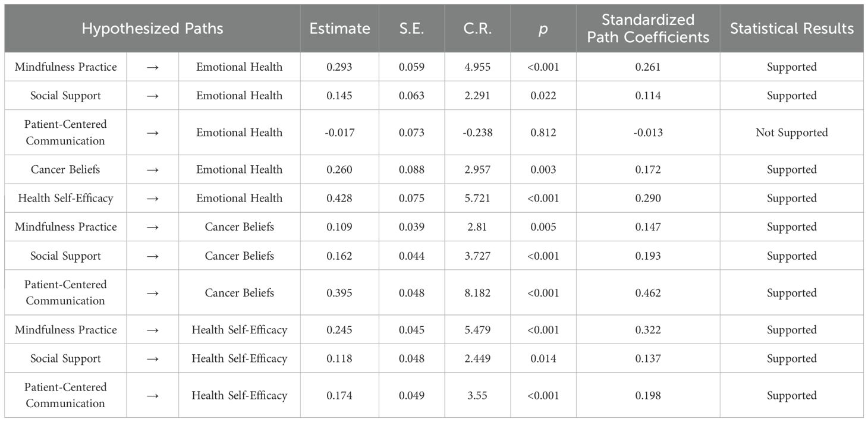The width and height of the screenshot is (868, 422).
Task: Select the Standardized Path Coefficients header
Action: [647, 29]
